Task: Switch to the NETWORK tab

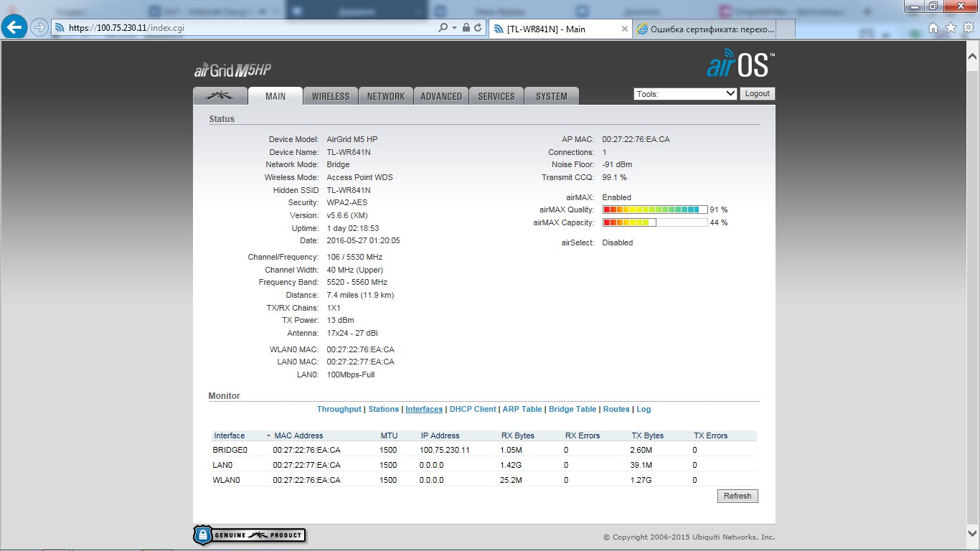Action: pyautogui.click(x=386, y=96)
